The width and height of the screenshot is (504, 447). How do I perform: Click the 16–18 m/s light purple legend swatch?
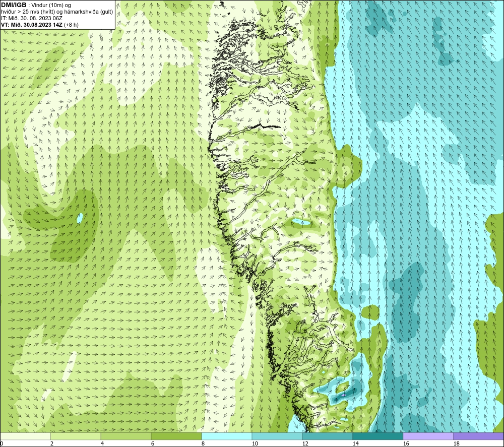pyautogui.click(x=428, y=436)
